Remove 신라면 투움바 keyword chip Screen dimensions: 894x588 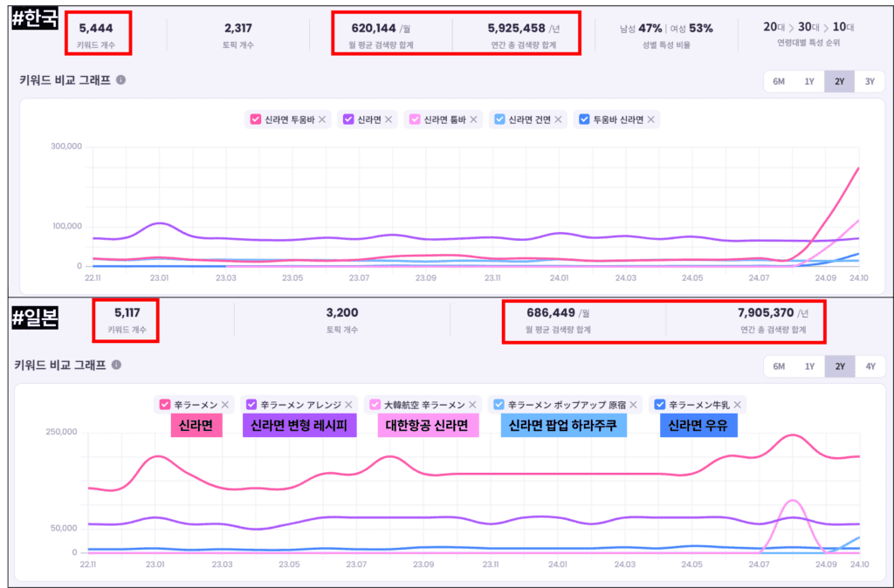click(322, 120)
